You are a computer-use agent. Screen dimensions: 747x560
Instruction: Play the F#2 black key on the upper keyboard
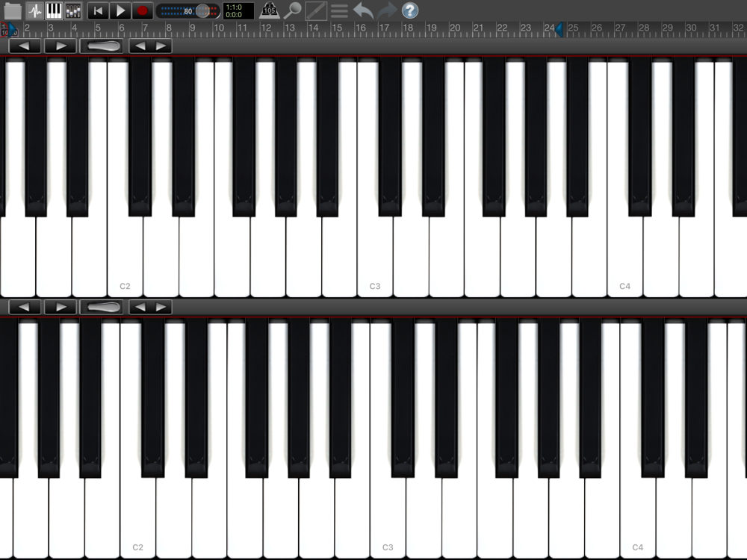[244, 136]
